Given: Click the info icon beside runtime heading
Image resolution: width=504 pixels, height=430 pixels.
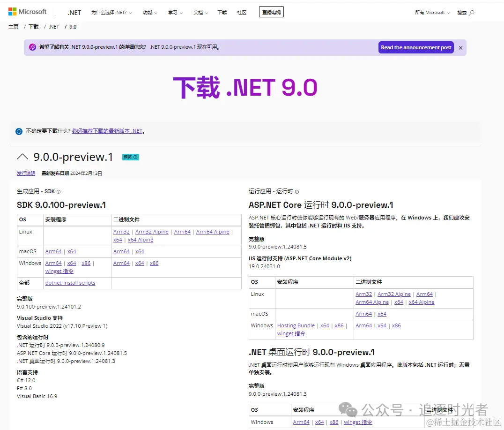Looking at the screenshot, I should click(297, 191).
